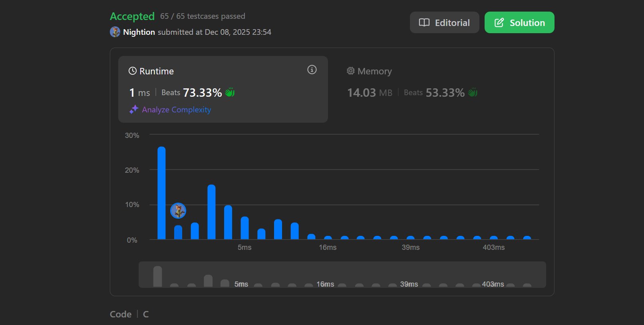Click the user avatar marker on chart
The image size is (644, 325).
click(x=178, y=211)
